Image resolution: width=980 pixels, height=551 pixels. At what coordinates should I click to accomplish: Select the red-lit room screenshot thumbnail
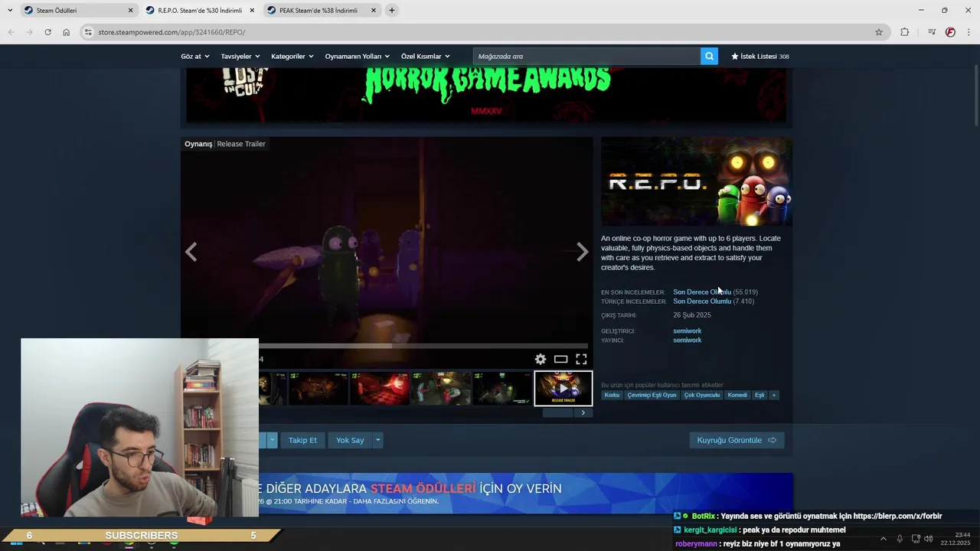tap(379, 388)
